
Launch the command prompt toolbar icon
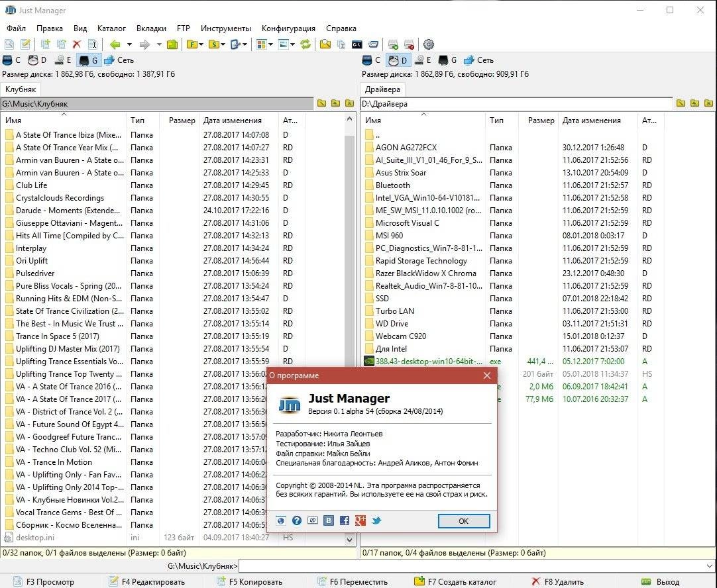point(357,44)
